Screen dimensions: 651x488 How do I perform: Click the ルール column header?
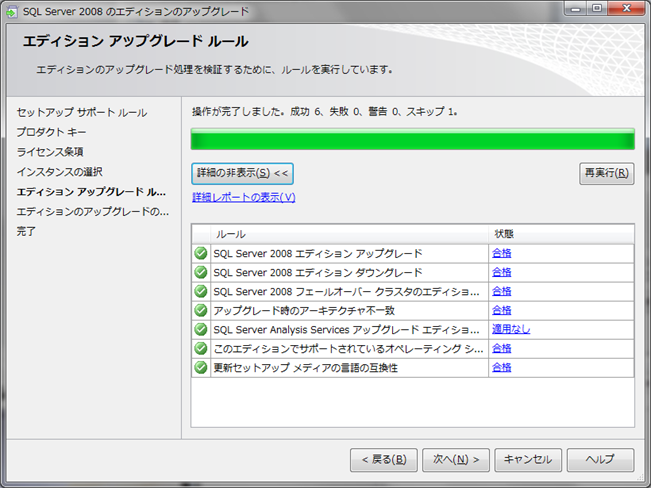click(349, 234)
